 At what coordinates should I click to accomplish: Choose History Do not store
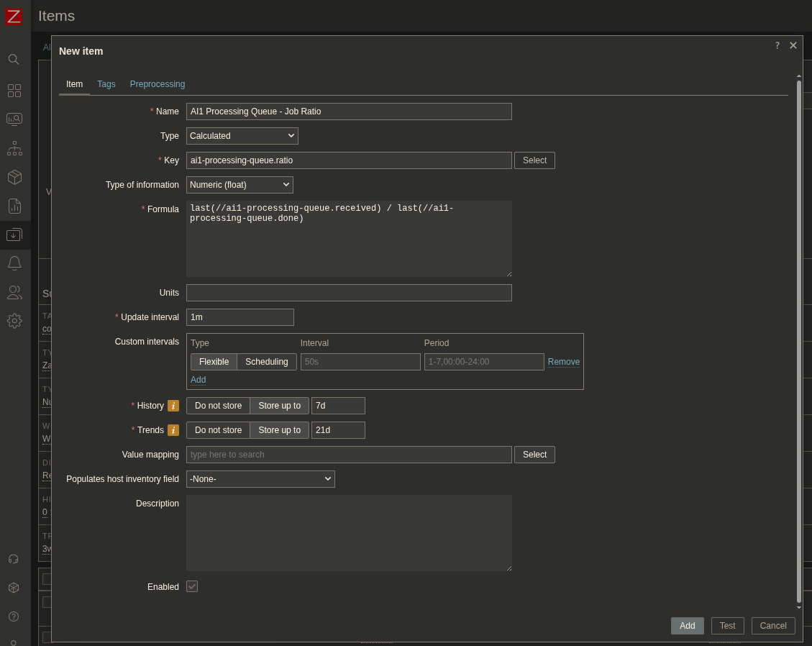coord(218,406)
